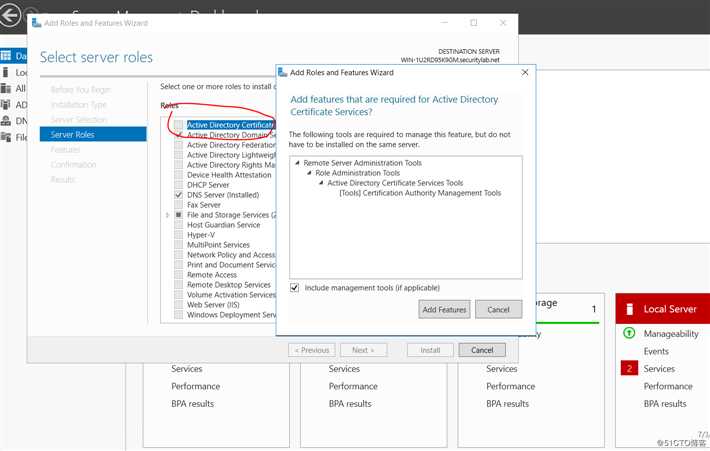
Task: Click the wizard Next button
Action: 363,350
